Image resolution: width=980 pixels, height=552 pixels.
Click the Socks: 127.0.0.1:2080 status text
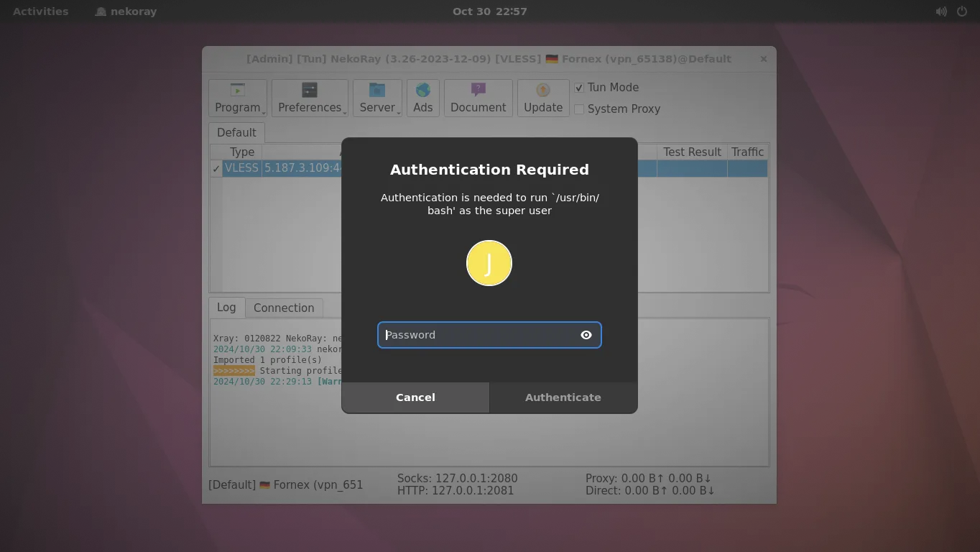[x=457, y=479]
